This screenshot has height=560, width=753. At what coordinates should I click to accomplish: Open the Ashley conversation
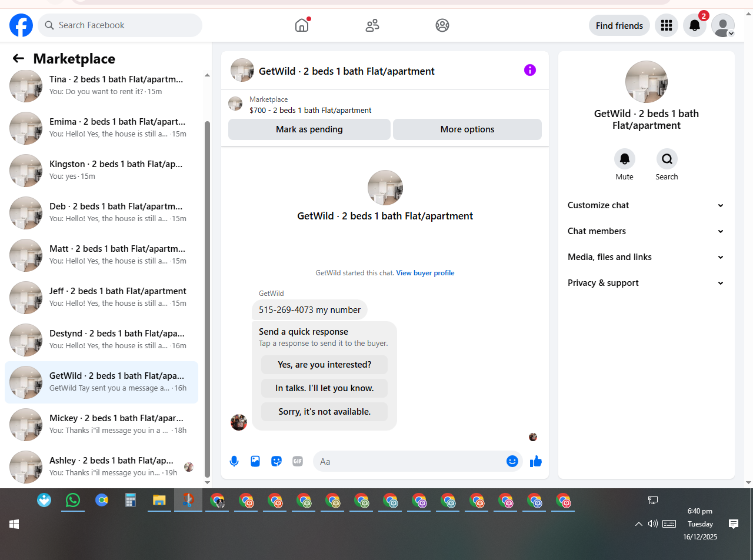pyautogui.click(x=101, y=466)
